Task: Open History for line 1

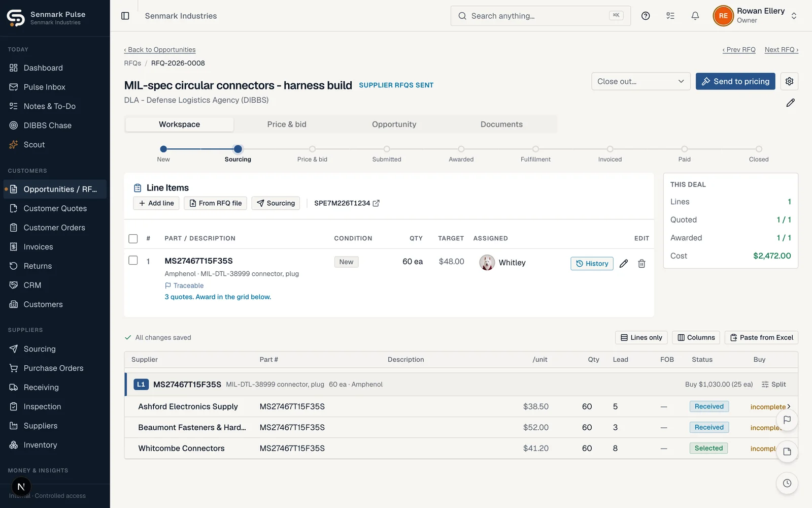Action: 592,264
